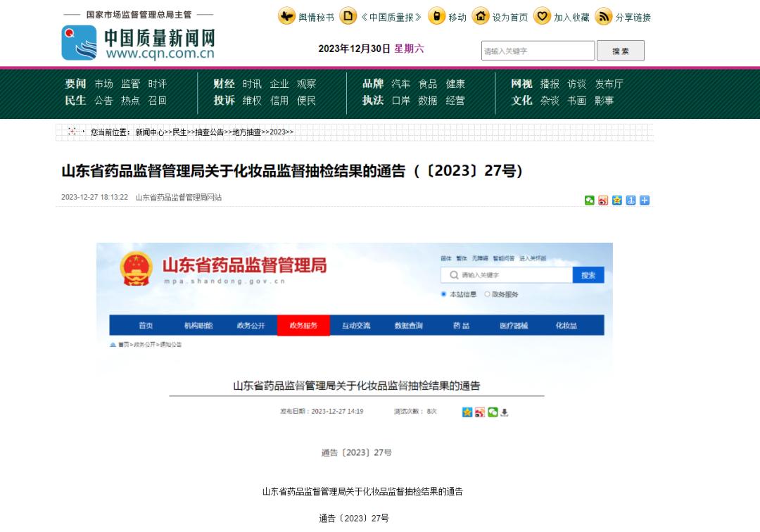
Task: Go to the 健康 section
Action: (x=455, y=84)
